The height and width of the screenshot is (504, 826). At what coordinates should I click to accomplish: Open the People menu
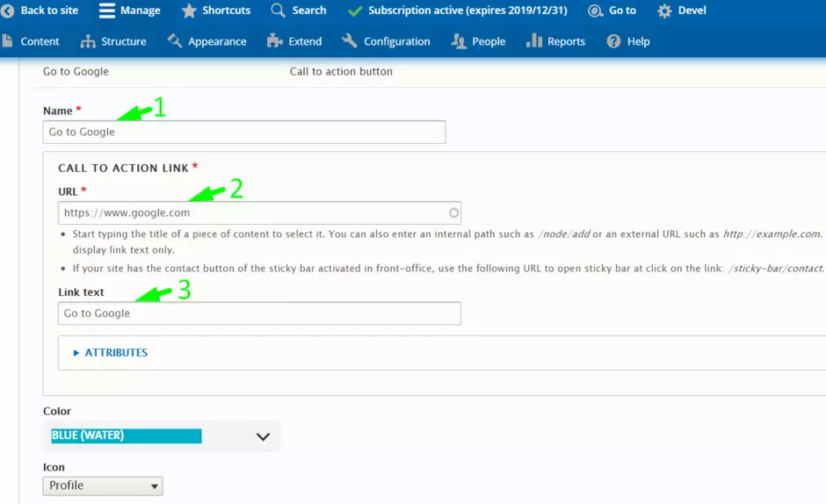coord(488,41)
